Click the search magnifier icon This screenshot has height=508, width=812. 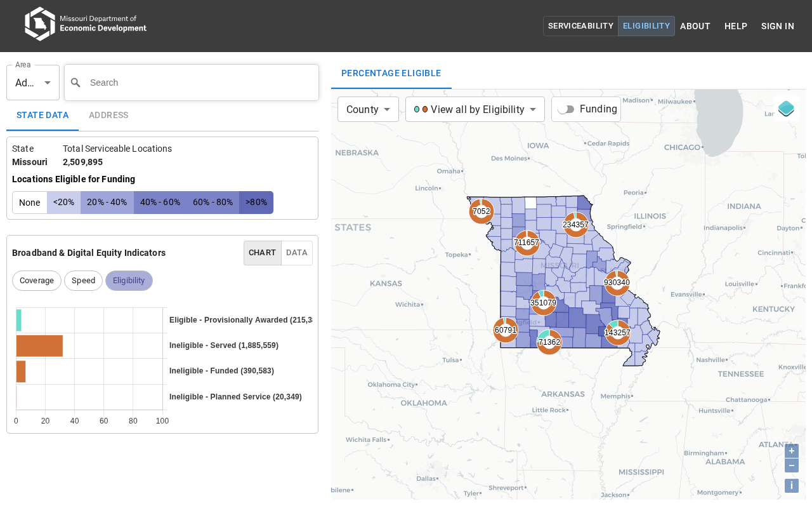point(75,83)
